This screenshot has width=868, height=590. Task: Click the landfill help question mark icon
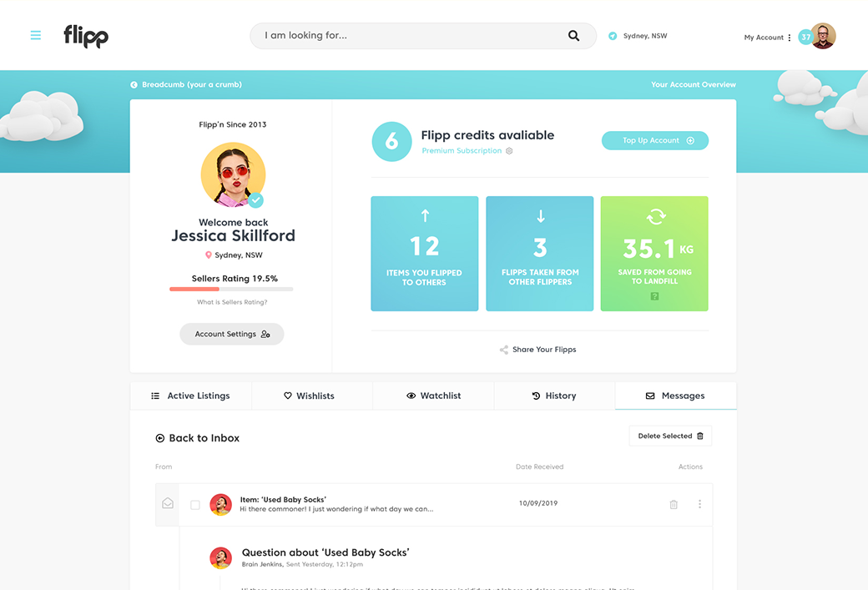(654, 296)
